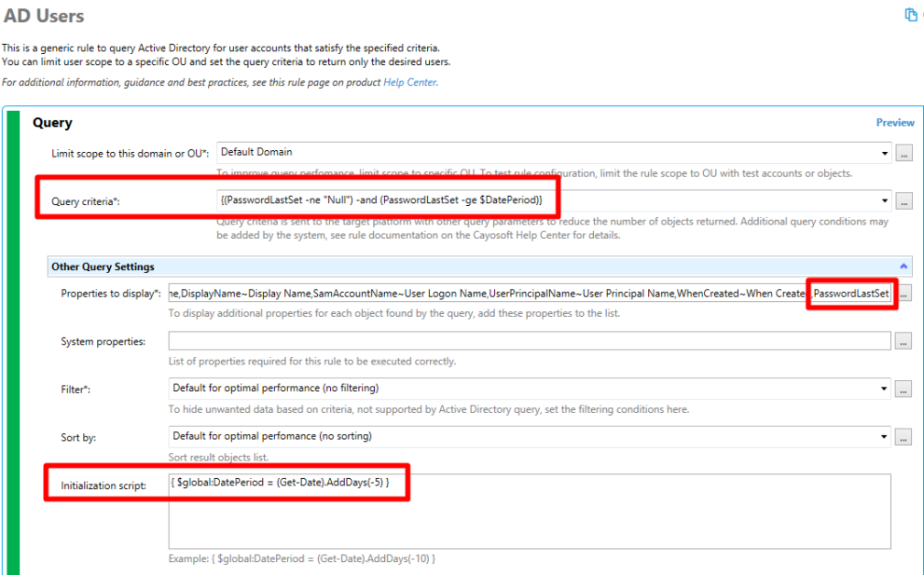
Task: Click the AD Users heading text
Action: pos(44,16)
